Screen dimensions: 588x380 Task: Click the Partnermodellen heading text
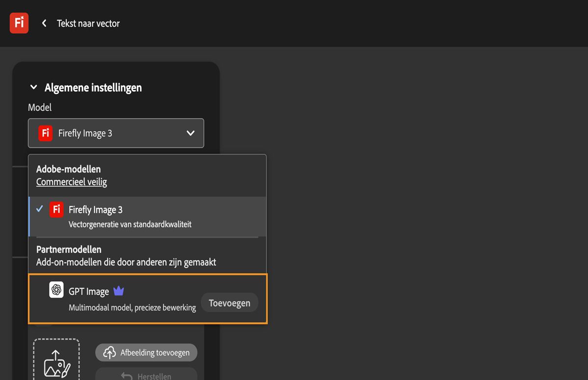point(69,250)
